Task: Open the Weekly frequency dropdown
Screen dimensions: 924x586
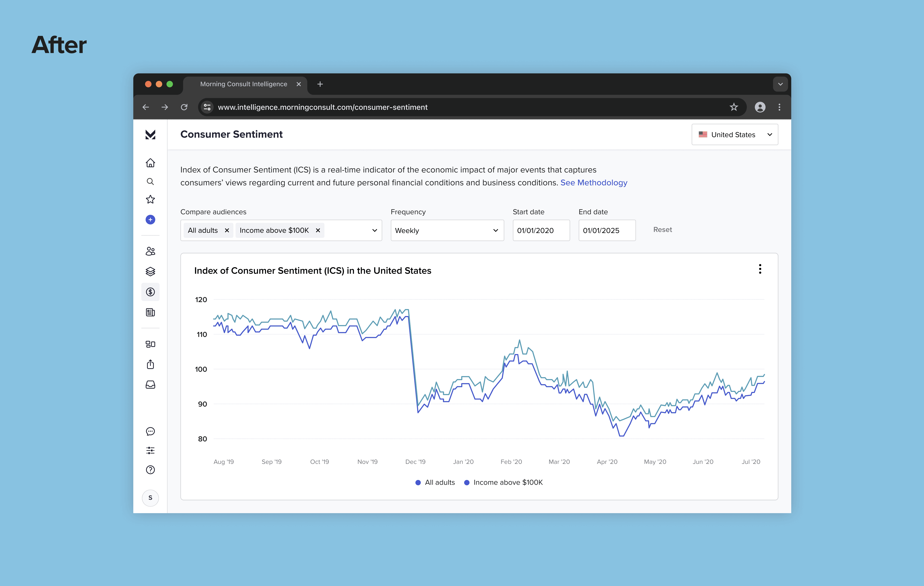Action: click(447, 230)
